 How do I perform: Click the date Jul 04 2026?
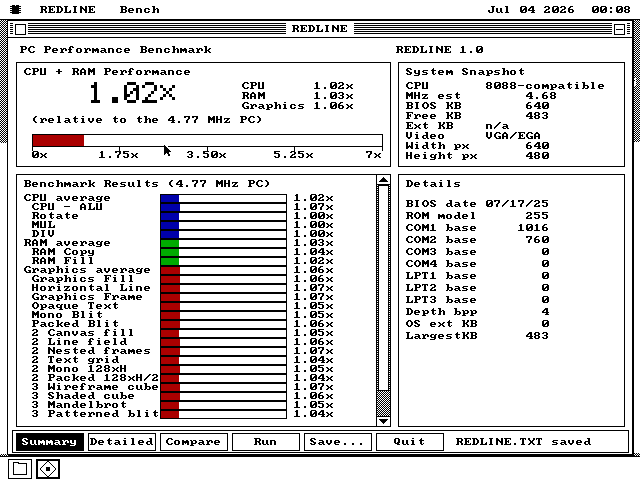click(531, 9)
